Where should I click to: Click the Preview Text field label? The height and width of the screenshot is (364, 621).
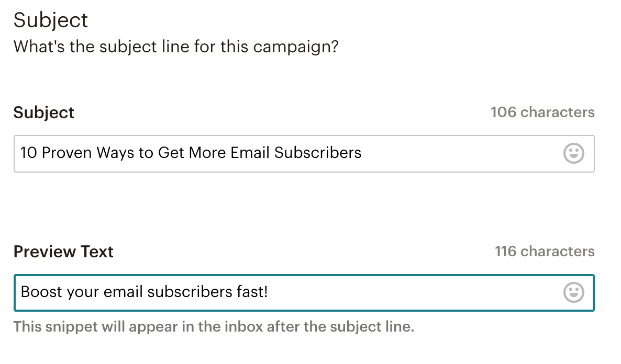pyautogui.click(x=63, y=252)
